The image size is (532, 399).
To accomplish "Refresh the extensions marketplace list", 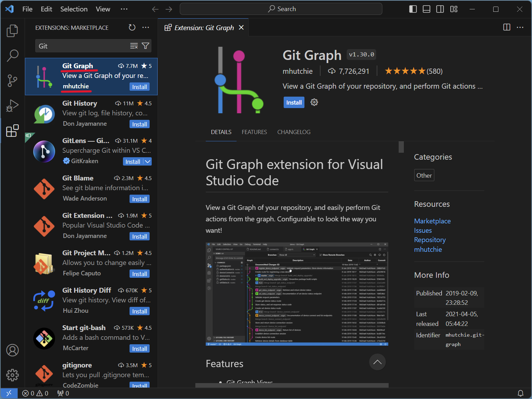I will coord(132,28).
